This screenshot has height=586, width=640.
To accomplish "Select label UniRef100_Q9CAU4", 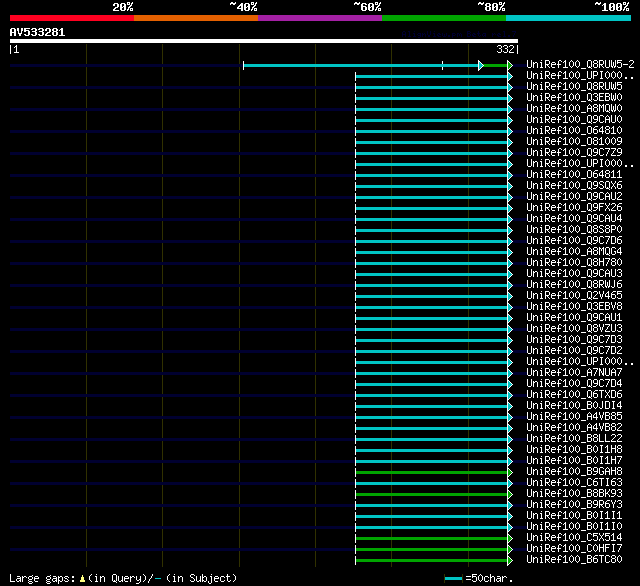I will 574,218.
